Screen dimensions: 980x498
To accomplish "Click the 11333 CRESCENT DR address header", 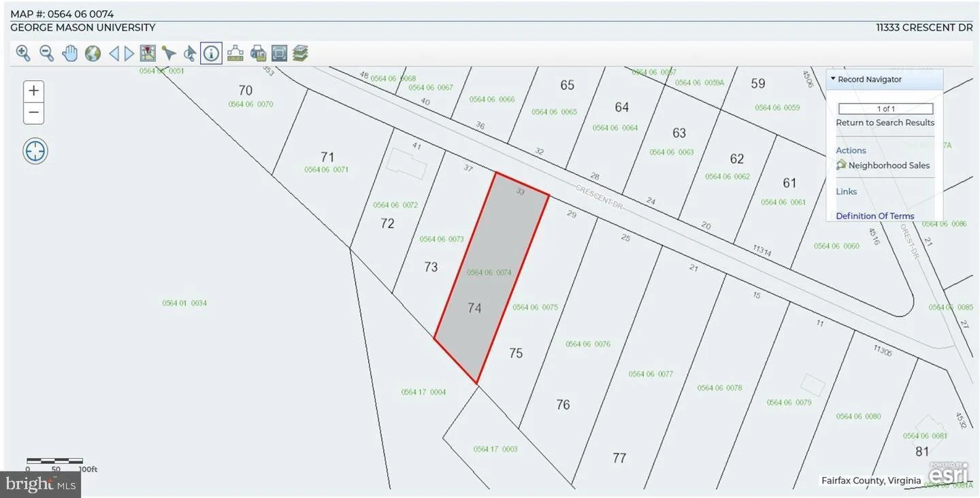I will pos(924,28).
